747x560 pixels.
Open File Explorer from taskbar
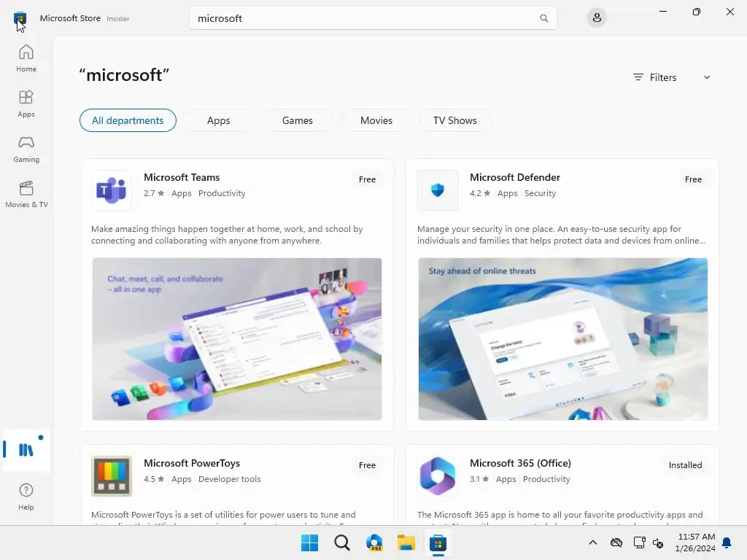click(406, 542)
